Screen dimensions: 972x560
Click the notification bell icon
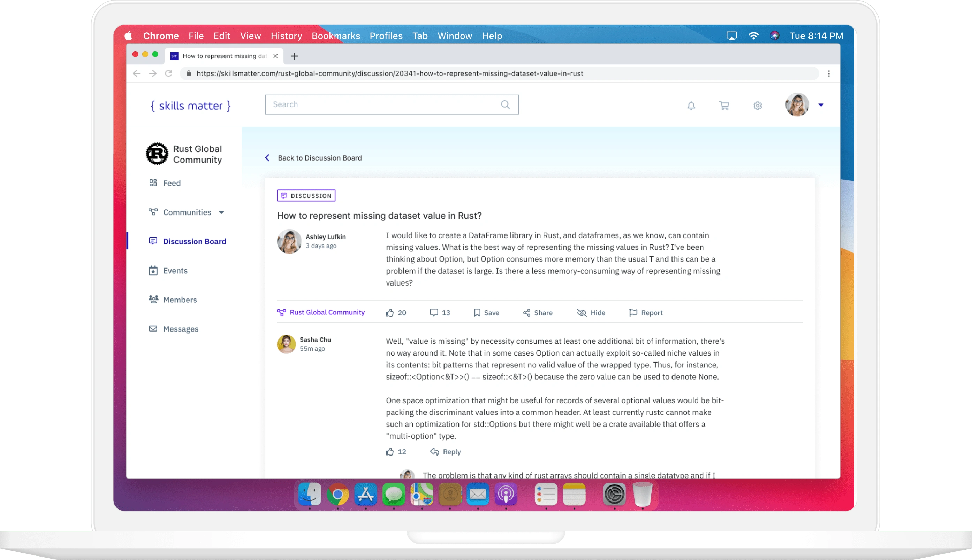click(x=691, y=105)
